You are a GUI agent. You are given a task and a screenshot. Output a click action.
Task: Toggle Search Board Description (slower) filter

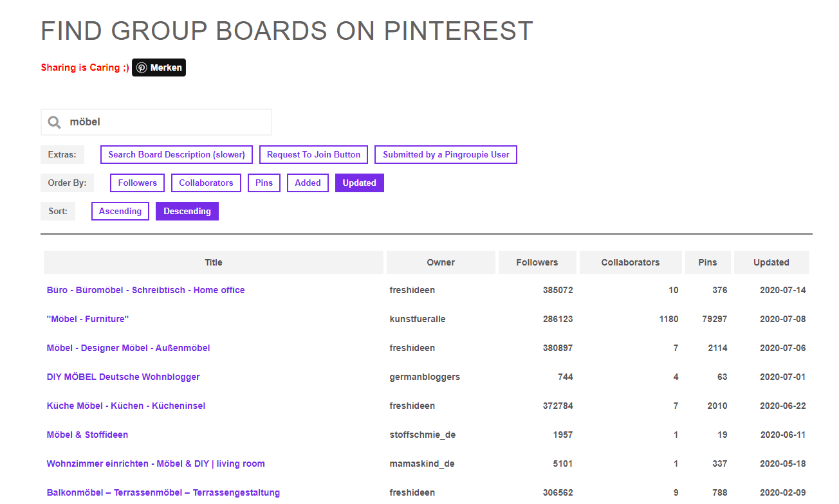[x=176, y=154]
